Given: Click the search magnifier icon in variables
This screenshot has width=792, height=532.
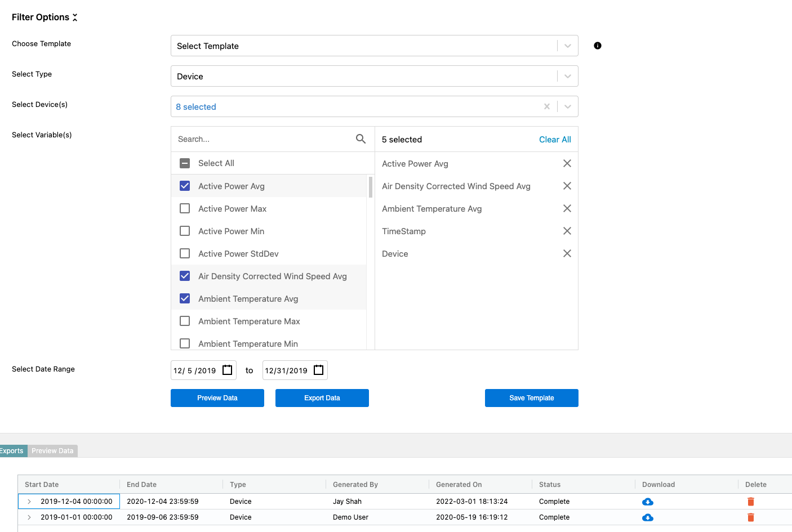Looking at the screenshot, I should [361, 139].
